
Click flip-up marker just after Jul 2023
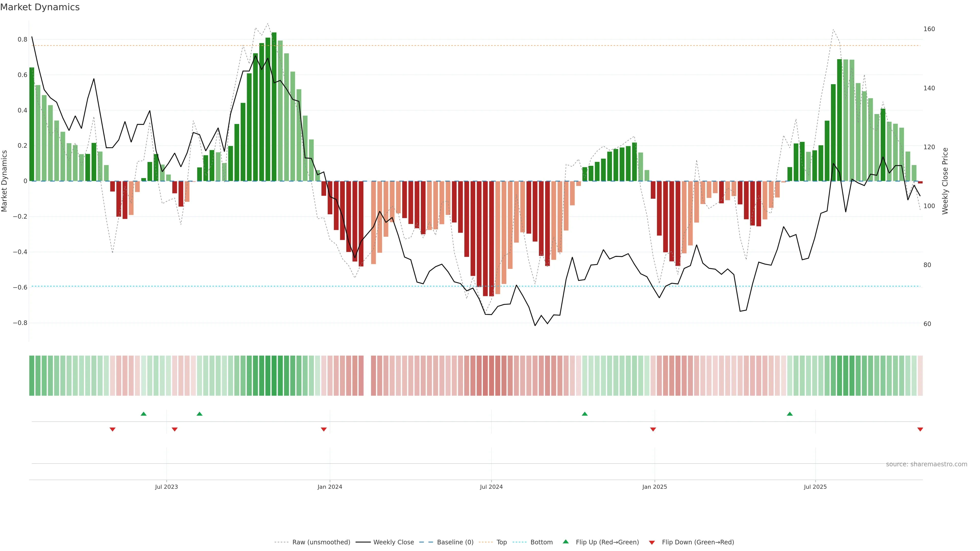coord(199,414)
